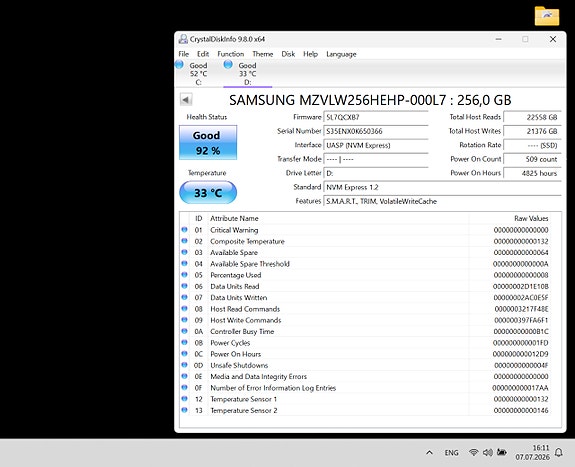Click the ID column header
This screenshot has width=575, height=467.
[x=198, y=218]
